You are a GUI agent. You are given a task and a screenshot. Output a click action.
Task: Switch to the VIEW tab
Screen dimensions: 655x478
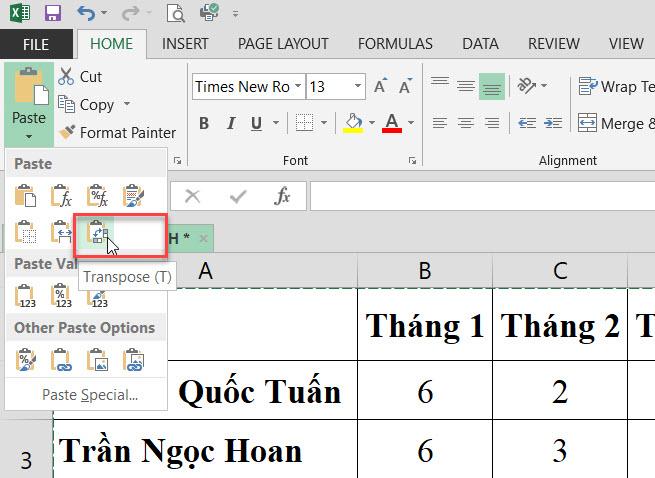pos(626,44)
